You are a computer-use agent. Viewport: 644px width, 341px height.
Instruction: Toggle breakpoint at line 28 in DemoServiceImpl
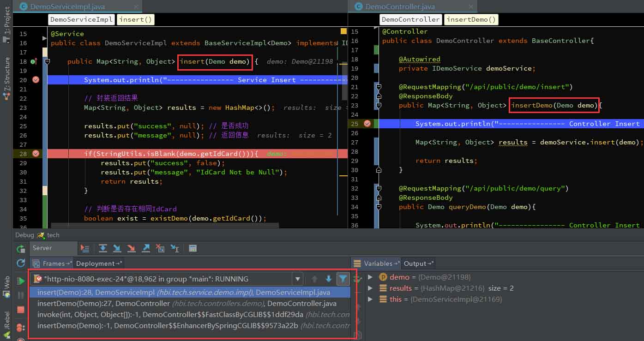[36, 154]
